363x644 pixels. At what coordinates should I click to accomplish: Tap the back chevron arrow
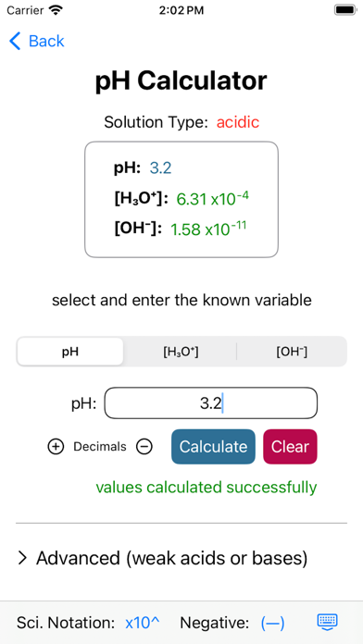point(15,41)
